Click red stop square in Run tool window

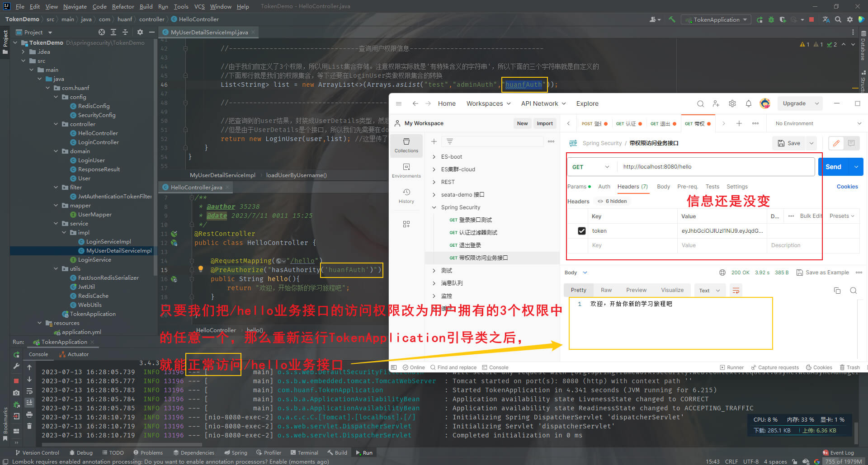[16, 381]
